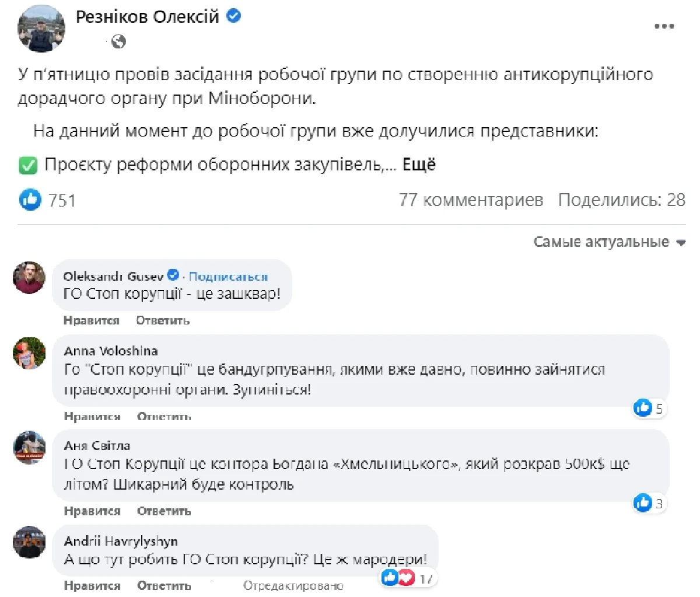The image size is (700, 597).
Task: Click Подписаться next to Oleksandr Gusev
Action: [x=228, y=277]
